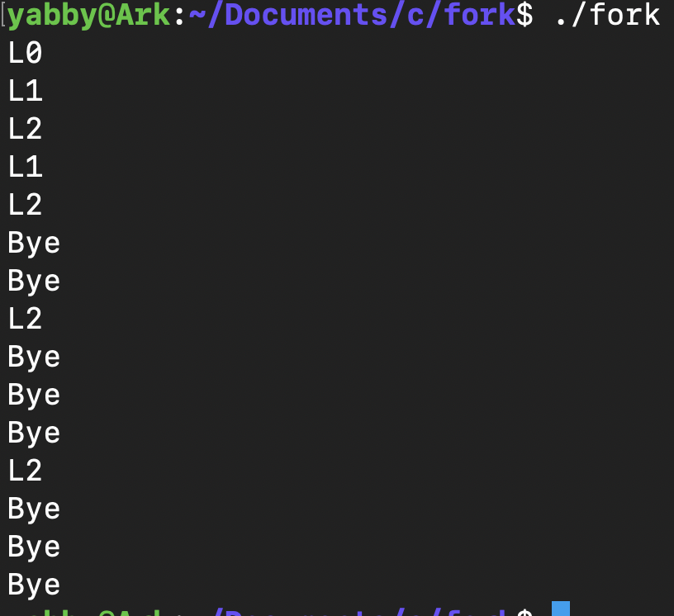Click the second L2 output line
Viewport: 674px width, 616px height.
coord(25,206)
